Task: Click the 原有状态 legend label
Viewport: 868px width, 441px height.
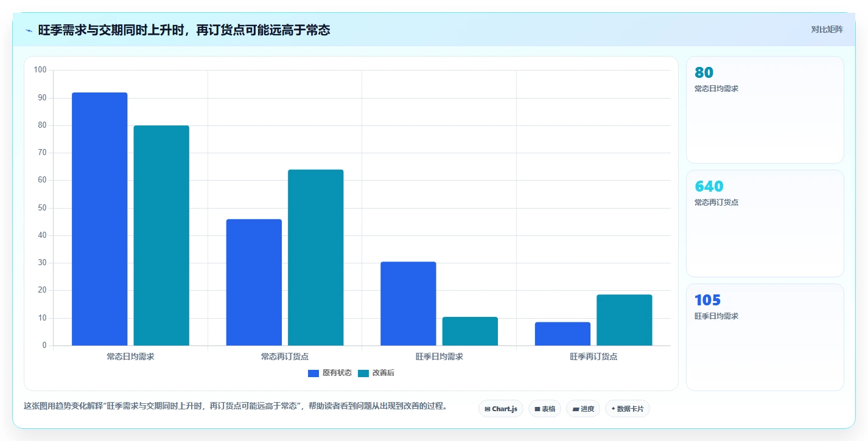Action: click(337, 373)
